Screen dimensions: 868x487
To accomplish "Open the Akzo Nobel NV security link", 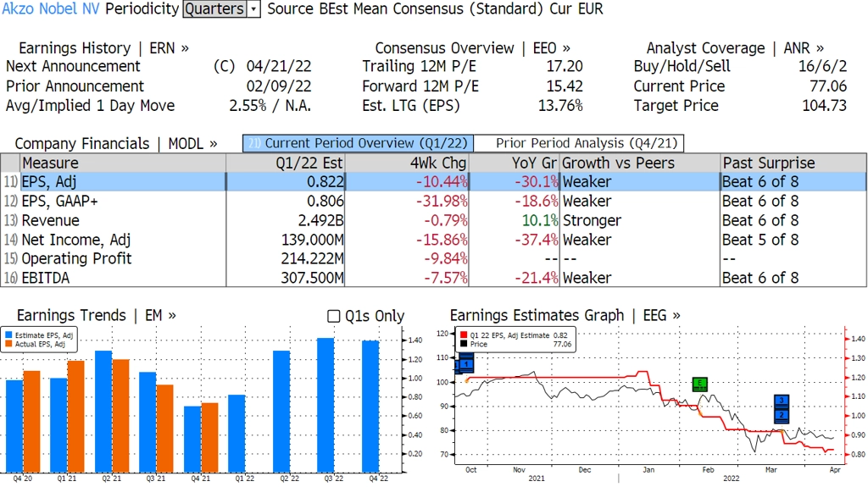I will click(x=51, y=8).
